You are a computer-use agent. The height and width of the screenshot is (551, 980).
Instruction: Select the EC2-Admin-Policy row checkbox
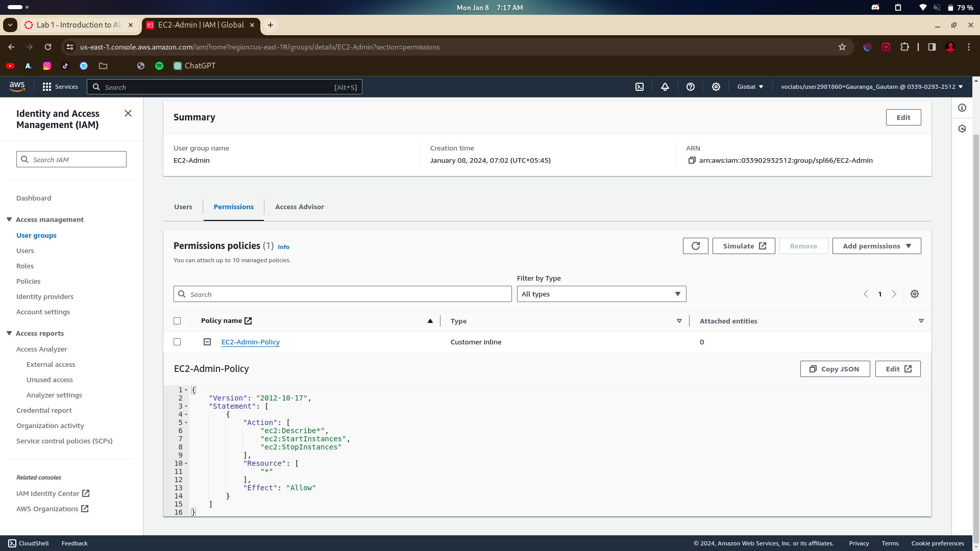pyautogui.click(x=177, y=342)
